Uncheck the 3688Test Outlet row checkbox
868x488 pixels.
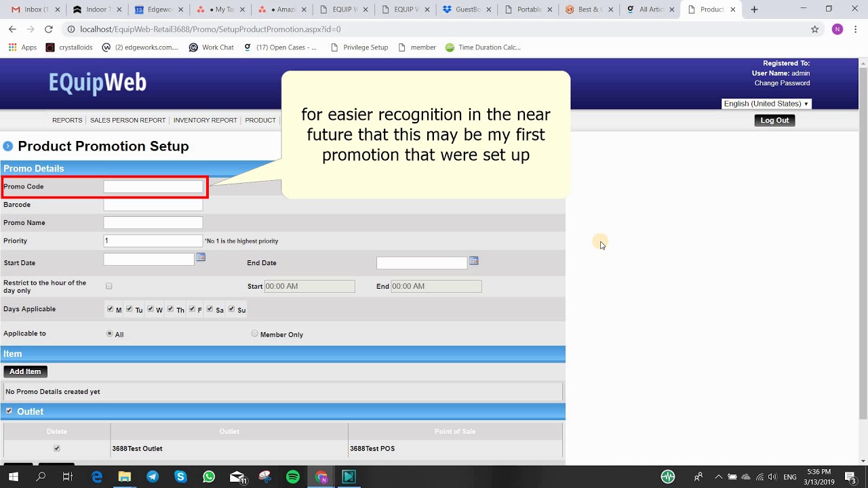coord(57,448)
